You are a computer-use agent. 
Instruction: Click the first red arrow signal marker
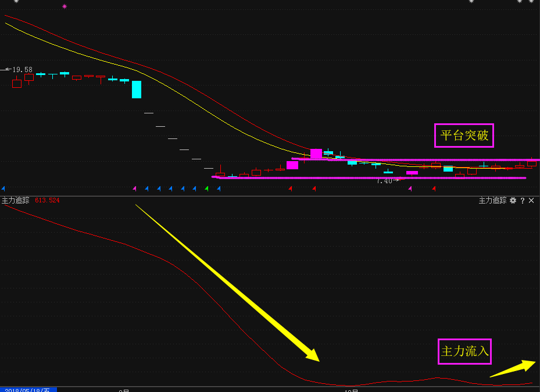(x=291, y=188)
